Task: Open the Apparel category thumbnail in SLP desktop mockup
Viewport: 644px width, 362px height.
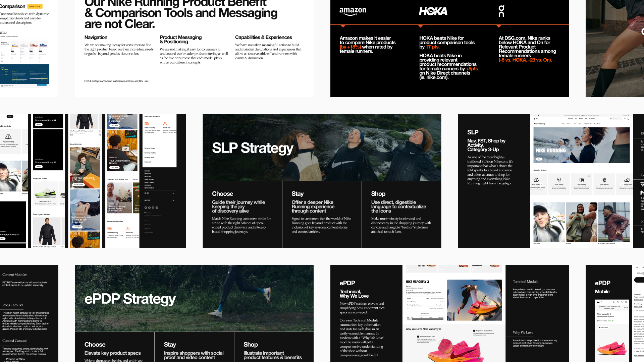Action: point(581,222)
